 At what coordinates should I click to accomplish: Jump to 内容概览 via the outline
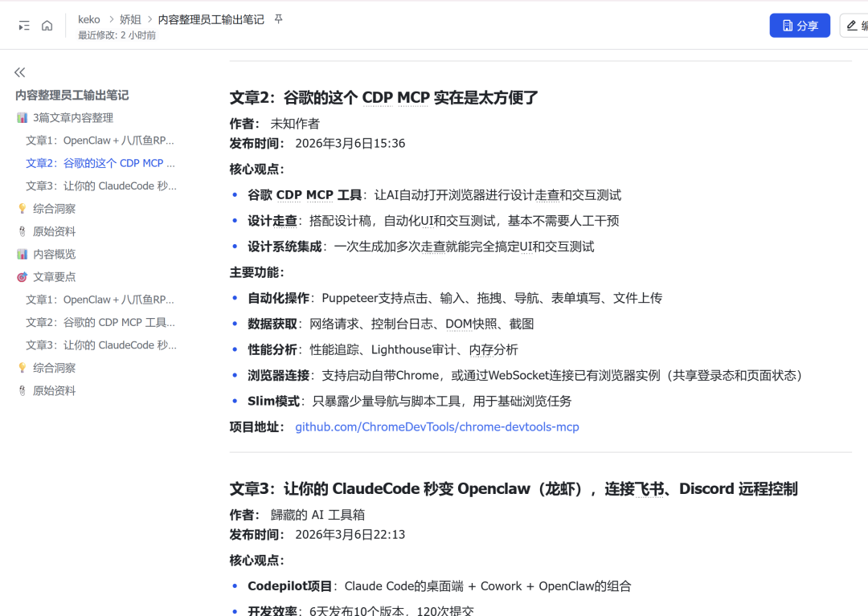(56, 254)
